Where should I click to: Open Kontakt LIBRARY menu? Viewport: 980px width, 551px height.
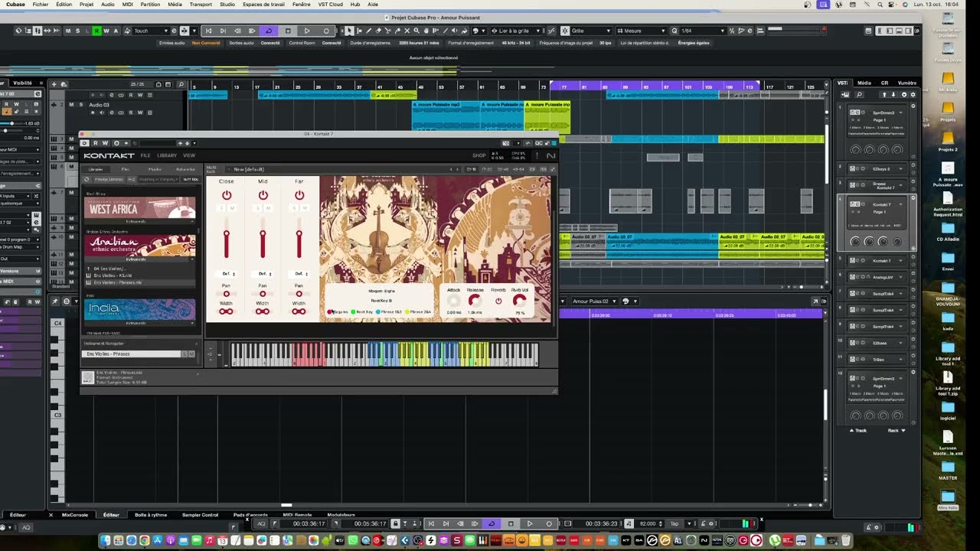tap(167, 155)
